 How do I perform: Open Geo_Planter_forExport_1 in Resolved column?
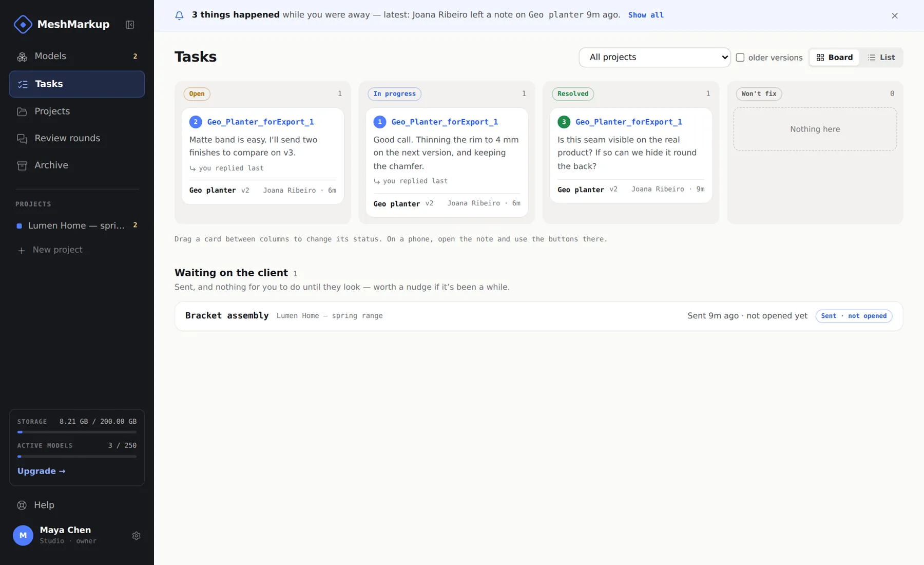[629, 122]
